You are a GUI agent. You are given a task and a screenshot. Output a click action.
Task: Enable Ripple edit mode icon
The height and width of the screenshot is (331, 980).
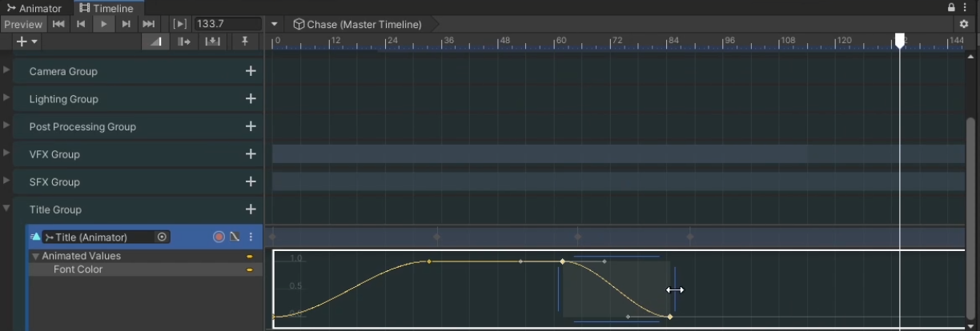[x=184, y=42]
